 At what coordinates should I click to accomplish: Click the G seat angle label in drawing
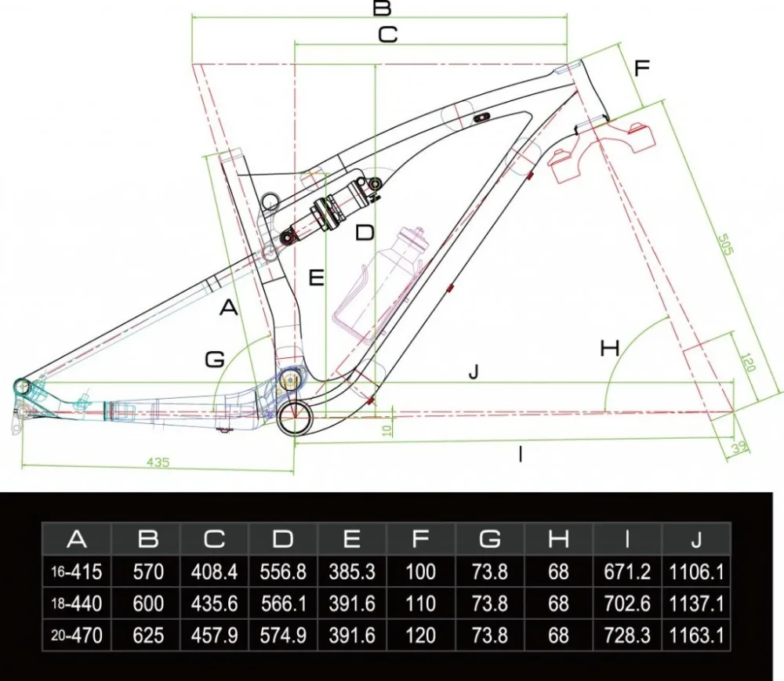point(215,359)
